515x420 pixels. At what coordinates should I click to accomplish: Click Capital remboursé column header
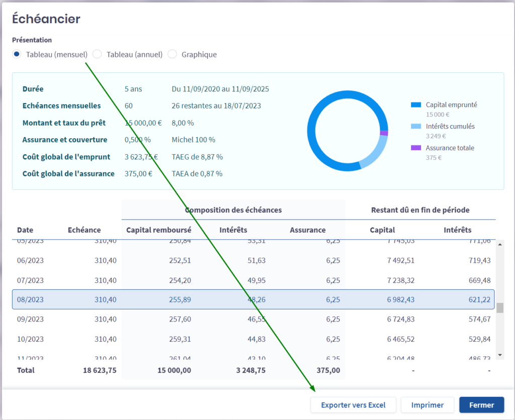click(x=158, y=230)
